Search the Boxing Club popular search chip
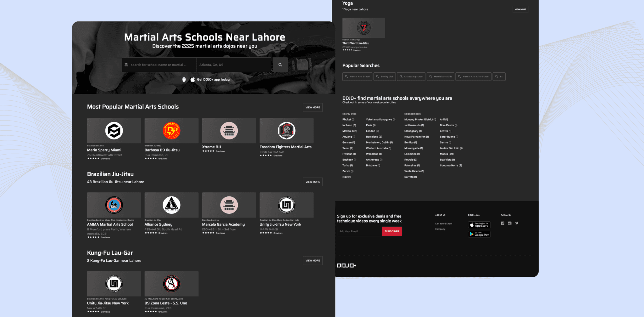 384,76
